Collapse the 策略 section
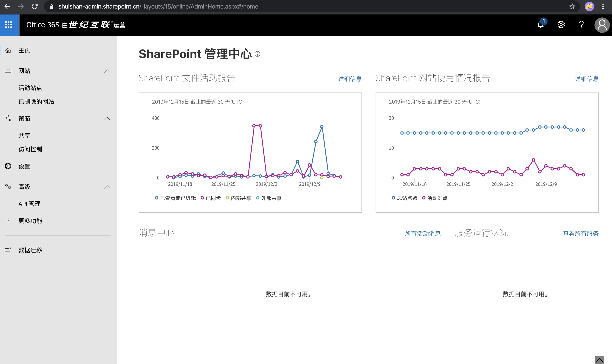612x364 pixels. click(107, 119)
